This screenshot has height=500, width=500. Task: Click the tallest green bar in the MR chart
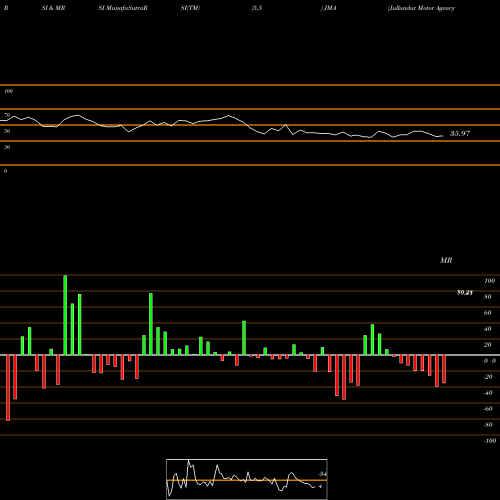click(x=65, y=315)
